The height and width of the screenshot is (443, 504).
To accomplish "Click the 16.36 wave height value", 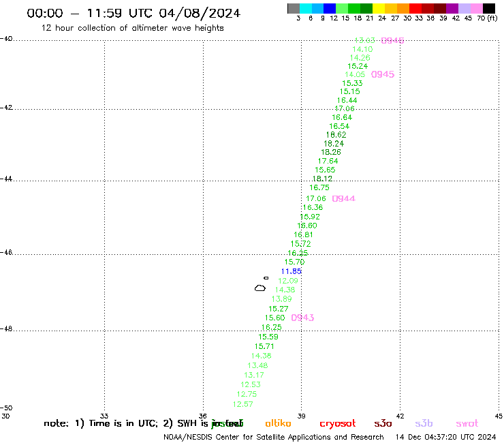I will tap(313, 207).
